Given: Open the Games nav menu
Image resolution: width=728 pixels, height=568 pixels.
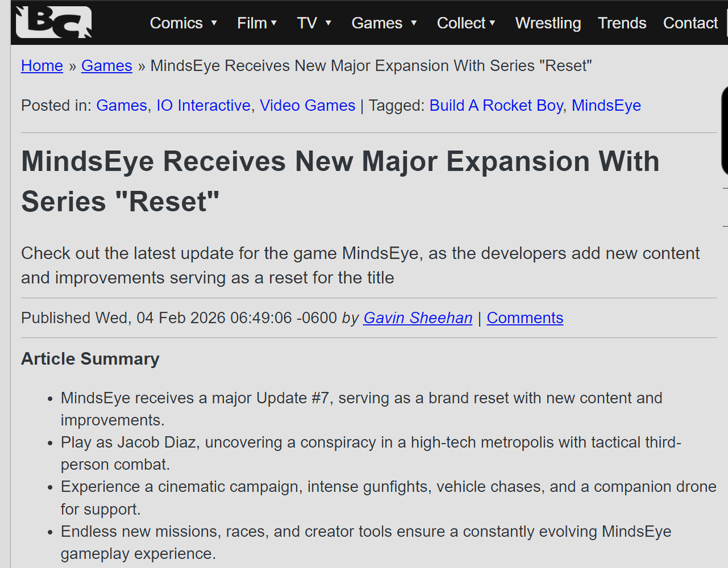Looking at the screenshot, I should (377, 23).
